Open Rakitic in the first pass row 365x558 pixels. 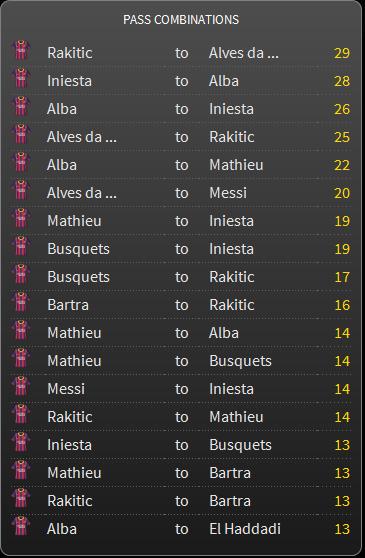[70, 53]
